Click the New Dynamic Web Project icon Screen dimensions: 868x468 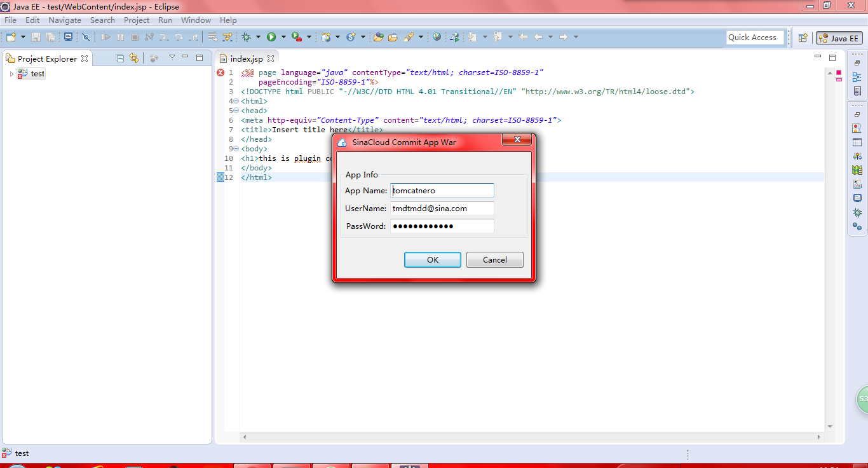point(326,38)
